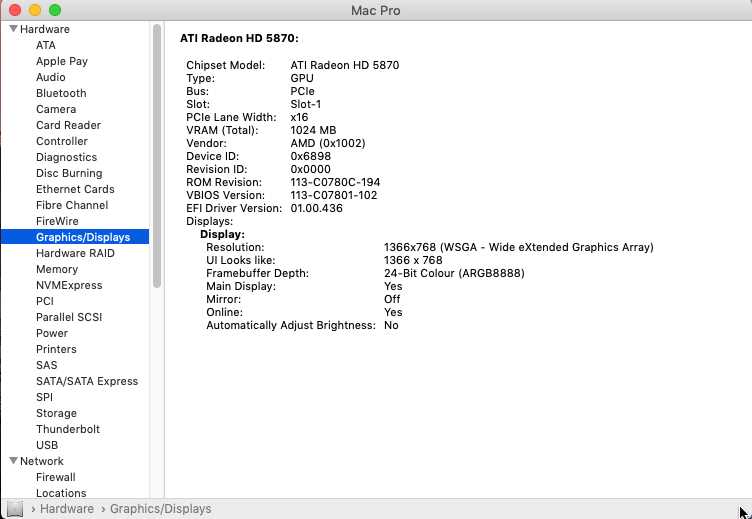The height and width of the screenshot is (519, 752).
Task: Click the Resolution value 1366x768 (WSGA - Wide eXtended Graphics Array)
Action: click(x=519, y=248)
